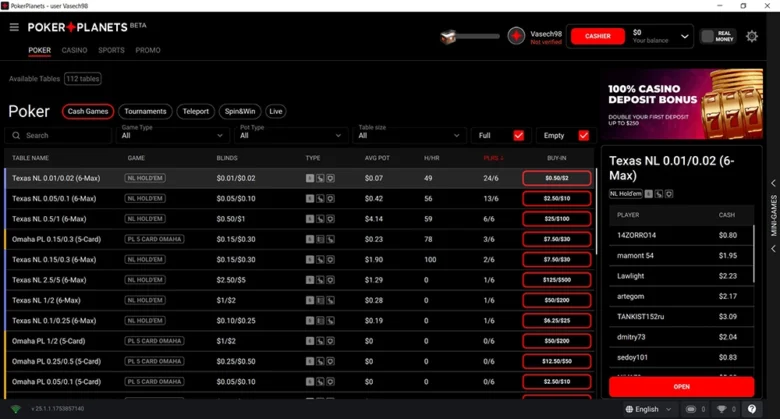Click last type icon in Texas NL 0.15/0.3 row
Image resolution: width=780 pixels, height=419 pixels.
(x=330, y=260)
